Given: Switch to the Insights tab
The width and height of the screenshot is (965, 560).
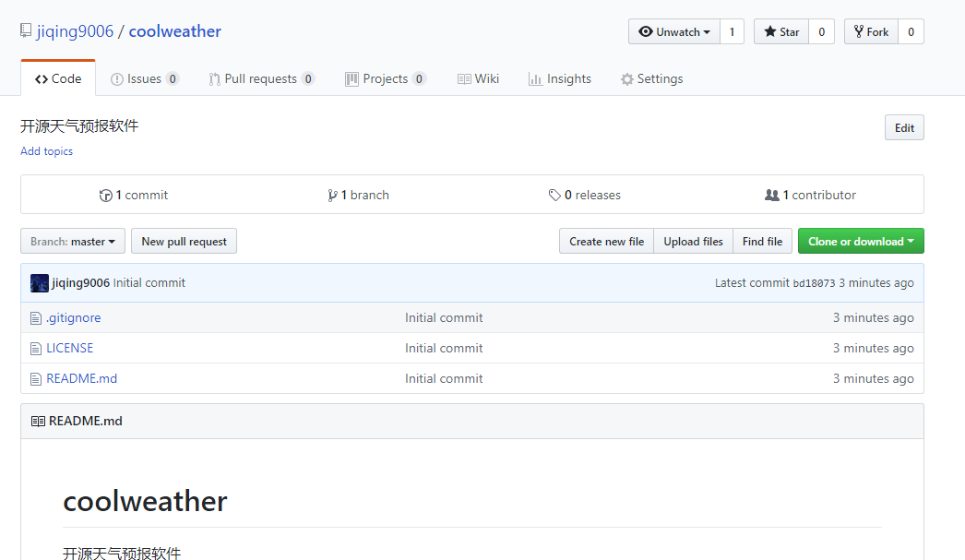Looking at the screenshot, I should [x=560, y=78].
